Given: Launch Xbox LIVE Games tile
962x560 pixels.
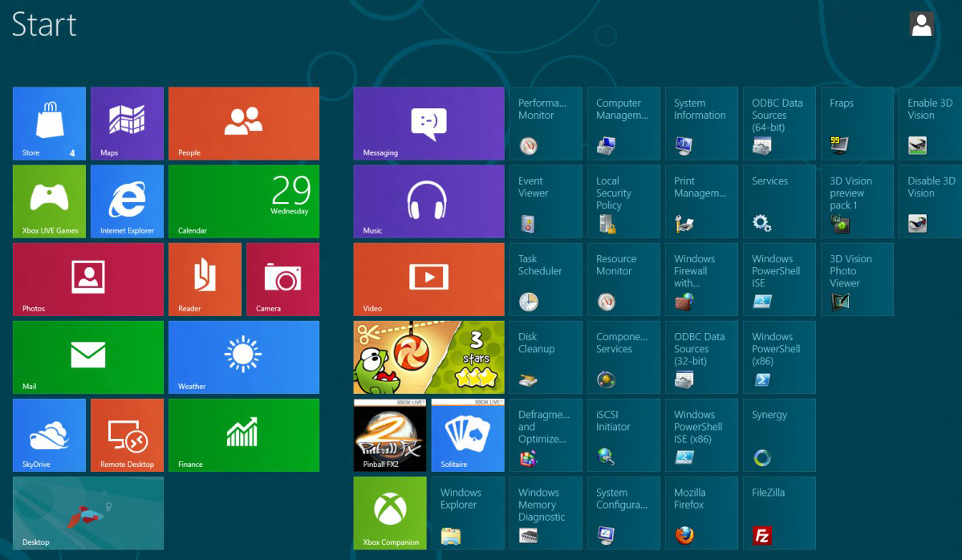Looking at the screenshot, I should pos(49,201).
